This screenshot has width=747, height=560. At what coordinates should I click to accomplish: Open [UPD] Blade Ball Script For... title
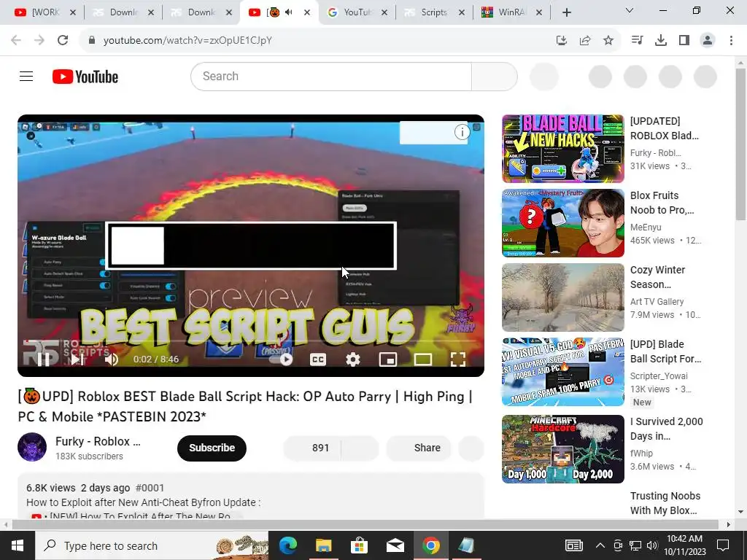pyautogui.click(x=665, y=351)
